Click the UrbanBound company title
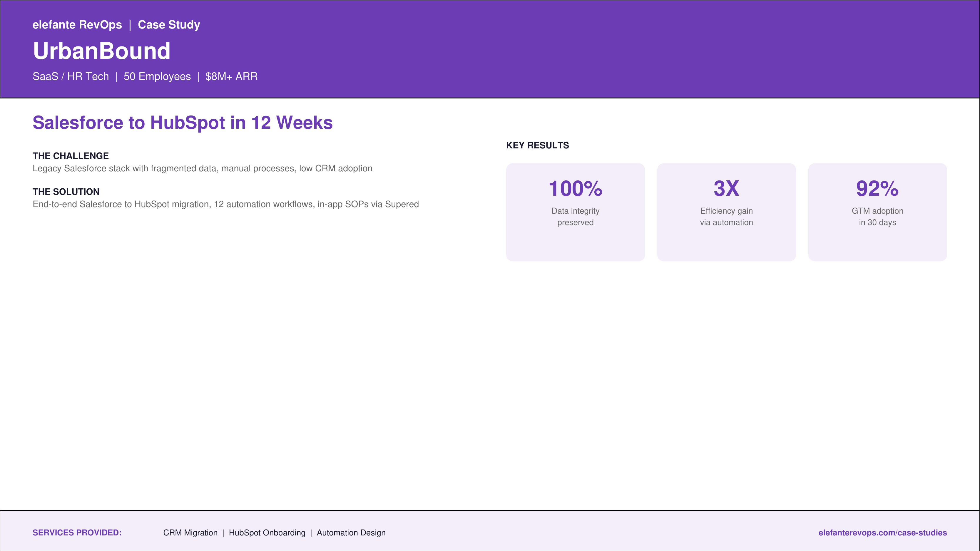980x551 pixels. (x=102, y=51)
